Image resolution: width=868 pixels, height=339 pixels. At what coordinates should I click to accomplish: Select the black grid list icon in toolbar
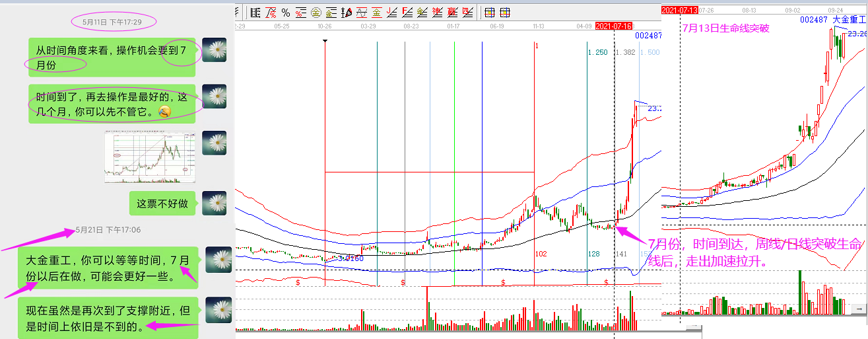point(255,12)
